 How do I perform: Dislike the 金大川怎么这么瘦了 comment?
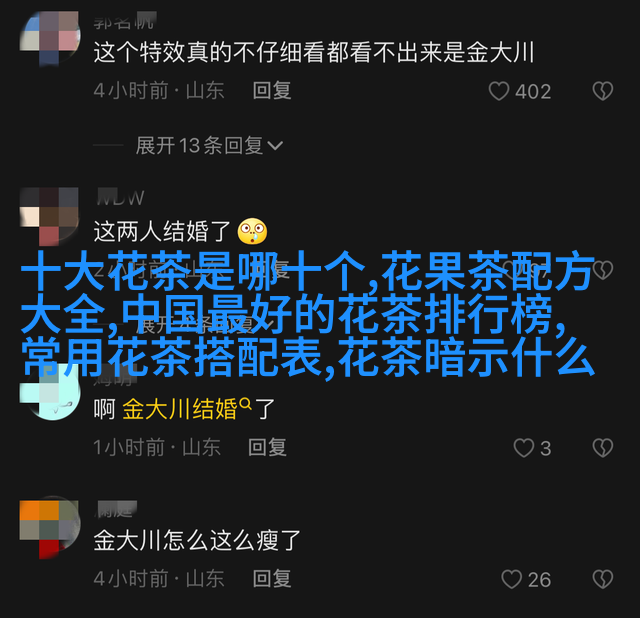coord(603,579)
